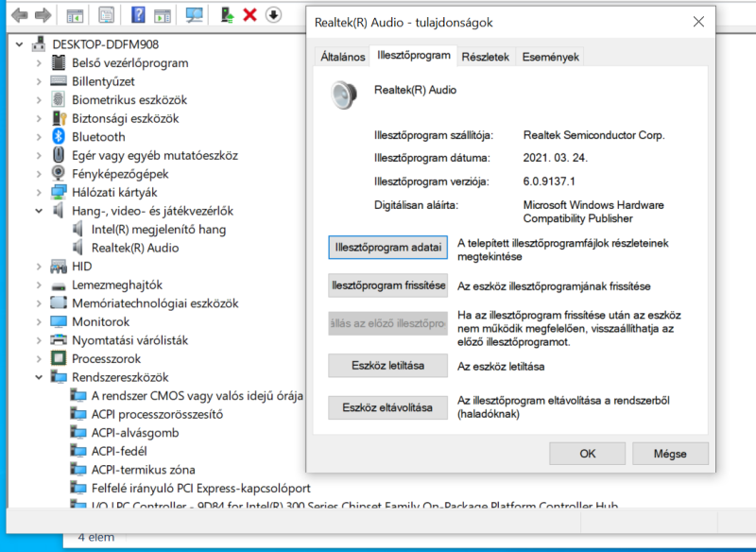The height and width of the screenshot is (552, 756).
Task: Scan for hardware changes via monitor icon
Action: tap(195, 15)
